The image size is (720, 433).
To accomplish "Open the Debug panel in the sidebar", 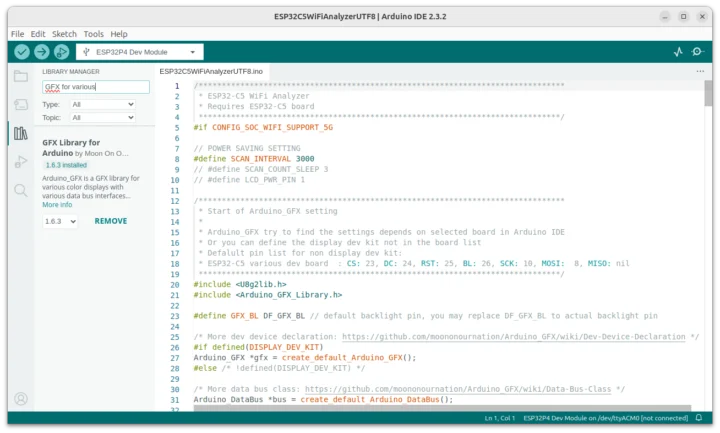I will [x=20, y=161].
